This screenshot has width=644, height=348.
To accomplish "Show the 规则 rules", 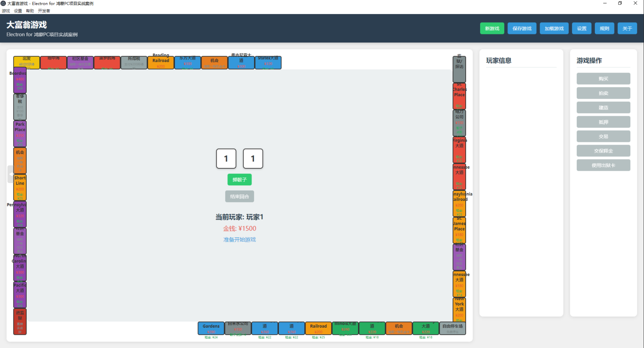I will pos(604,28).
